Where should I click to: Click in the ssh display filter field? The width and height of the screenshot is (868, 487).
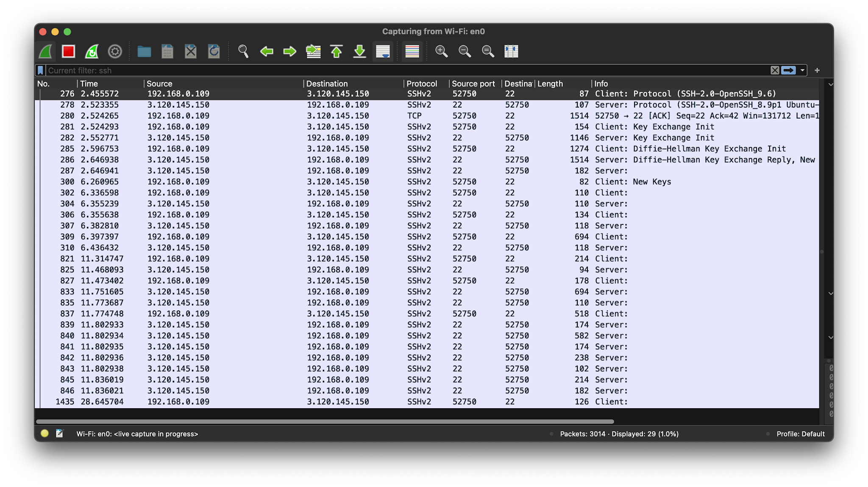point(407,70)
